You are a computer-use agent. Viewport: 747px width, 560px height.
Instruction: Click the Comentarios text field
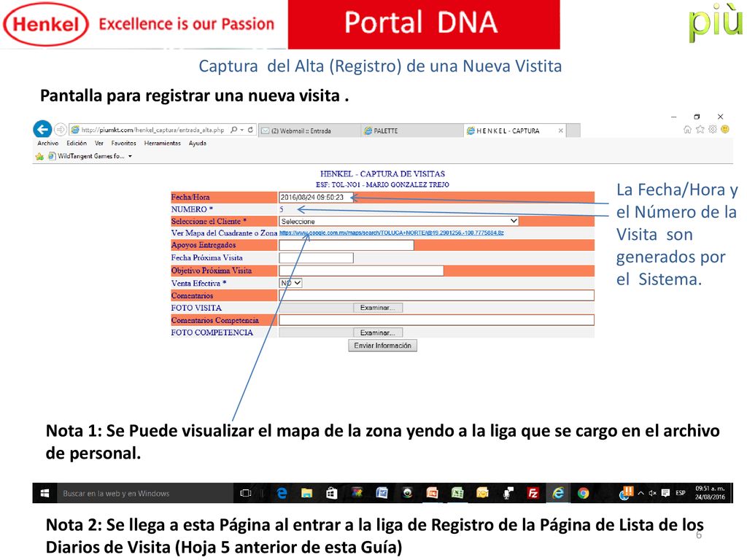[x=436, y=295]
